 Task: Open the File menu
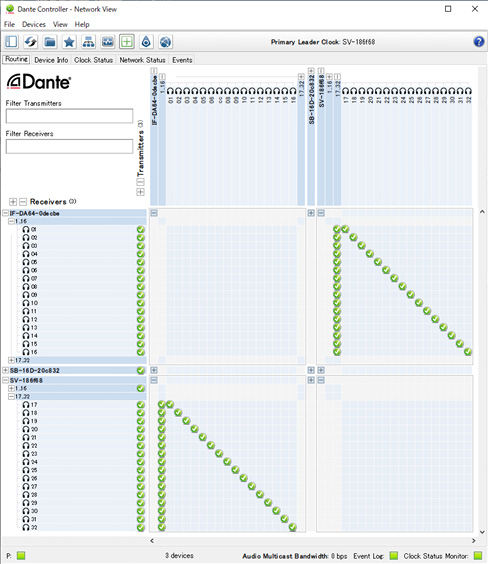pyautogui.click(x=9, y=24)
